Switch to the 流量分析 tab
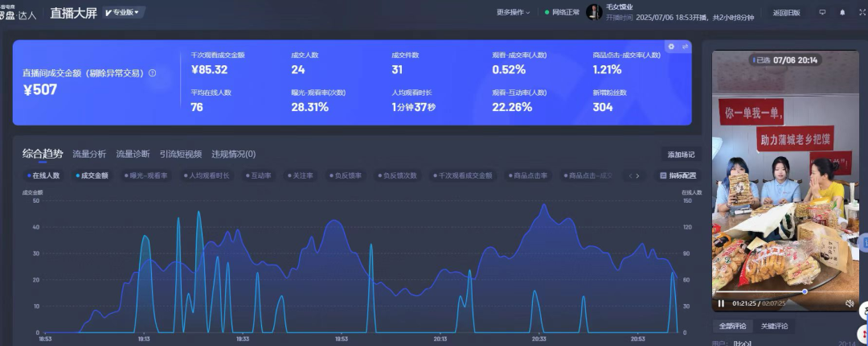The width and height of the screenshot is (868, 346). pos(88,154)
